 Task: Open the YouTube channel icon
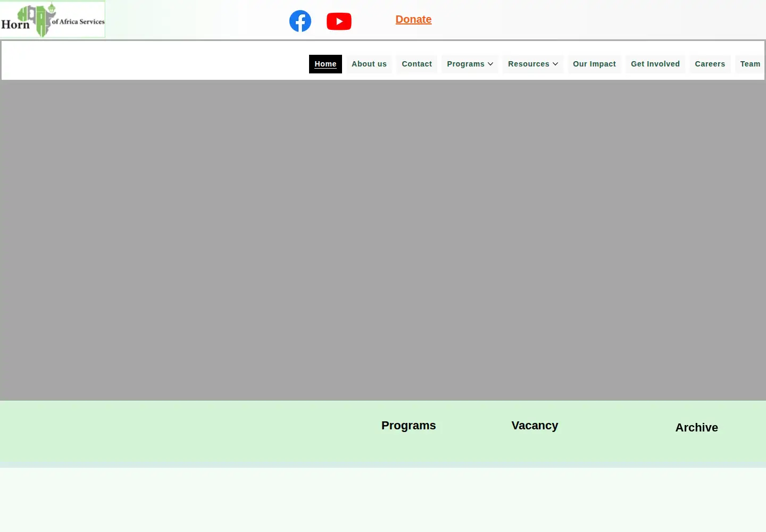(339, 21)
